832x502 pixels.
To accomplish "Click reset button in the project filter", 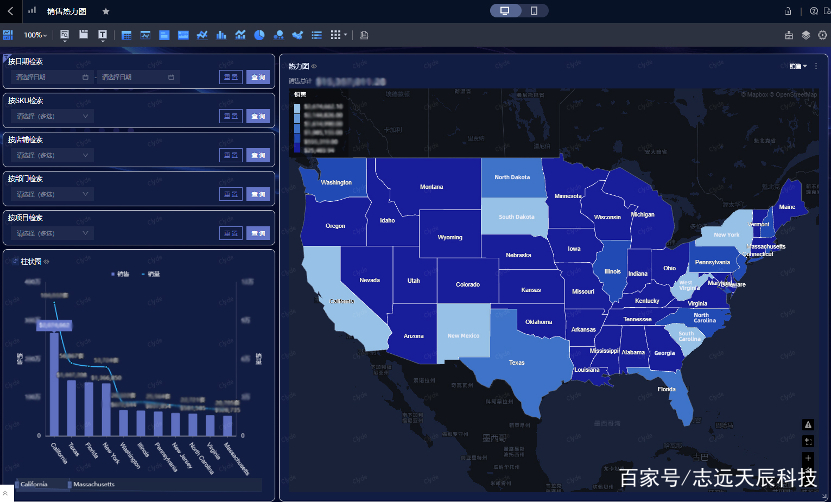I will point(231,233).
